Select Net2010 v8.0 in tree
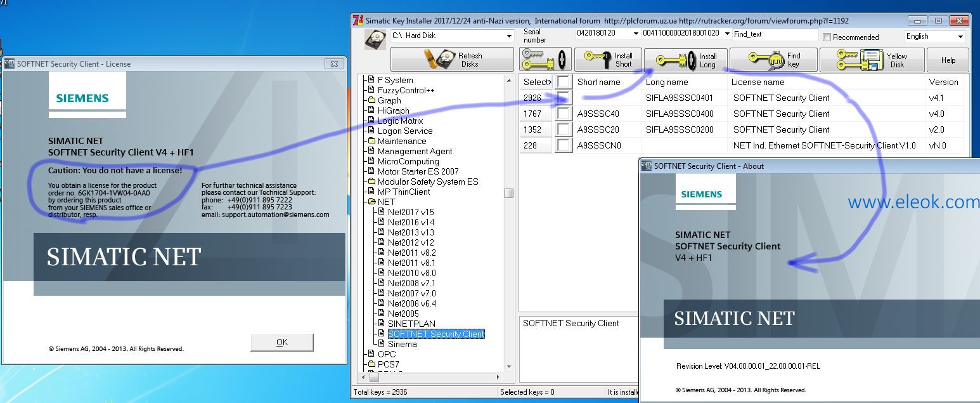980x403 pixels. [x=411, y=273]
